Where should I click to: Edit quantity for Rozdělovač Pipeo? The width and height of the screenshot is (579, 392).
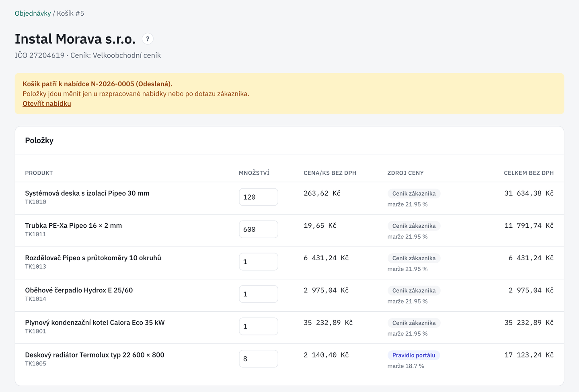point(259,262)
